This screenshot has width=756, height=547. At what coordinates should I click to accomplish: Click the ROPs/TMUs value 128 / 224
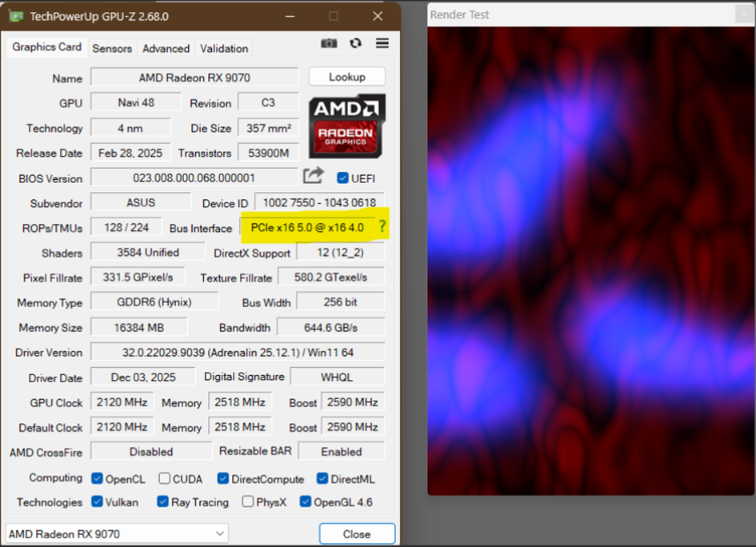(126, 227)
